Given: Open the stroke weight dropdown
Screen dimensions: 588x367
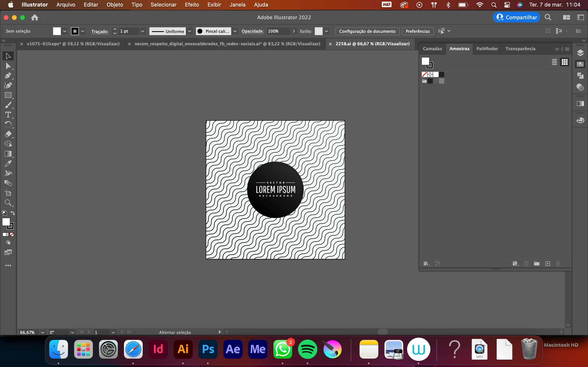Looking at the screenshot, I should 143,31.
